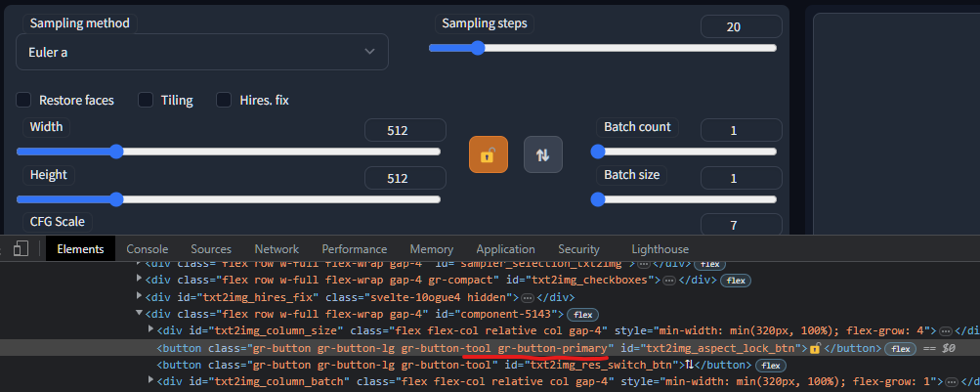Click the Width slider track
Screen dimensions: 980x392
228,152
